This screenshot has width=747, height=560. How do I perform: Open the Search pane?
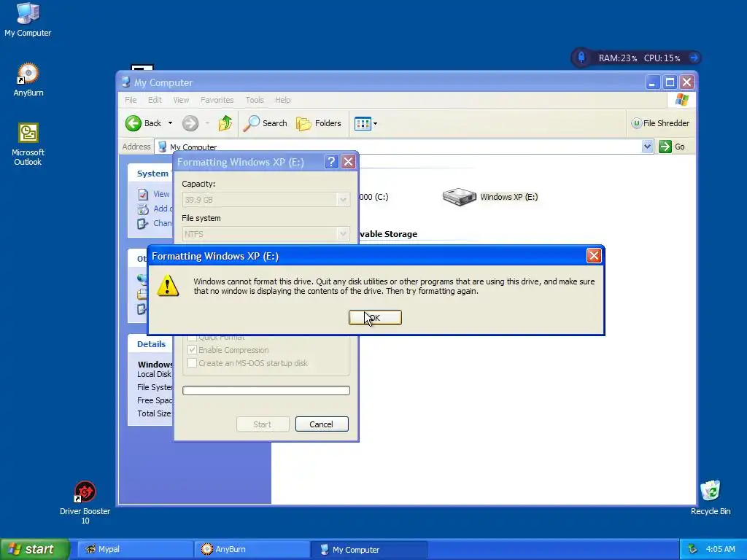point(265,123)
